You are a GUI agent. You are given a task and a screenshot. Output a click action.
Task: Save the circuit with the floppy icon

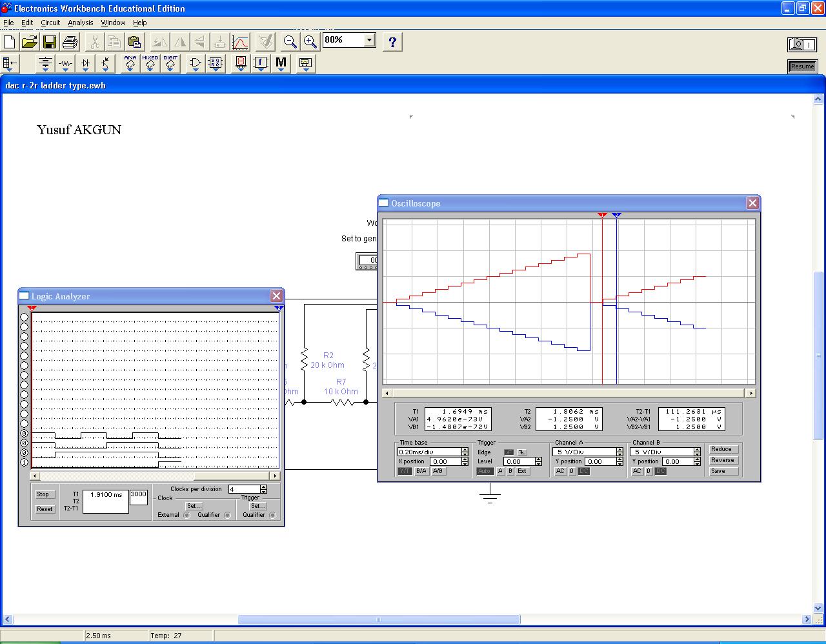pyautogui.click(x=50, y=42)
